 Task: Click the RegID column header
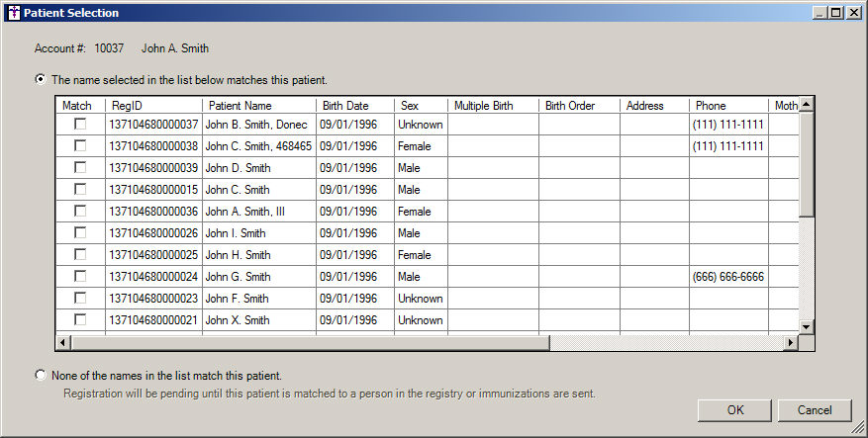point(153,105)
